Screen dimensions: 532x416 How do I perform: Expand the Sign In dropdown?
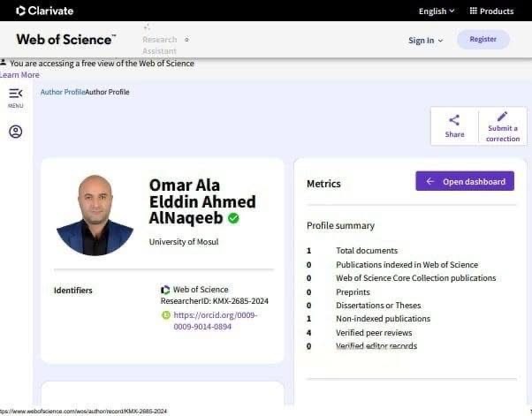(x=425, y=40)
